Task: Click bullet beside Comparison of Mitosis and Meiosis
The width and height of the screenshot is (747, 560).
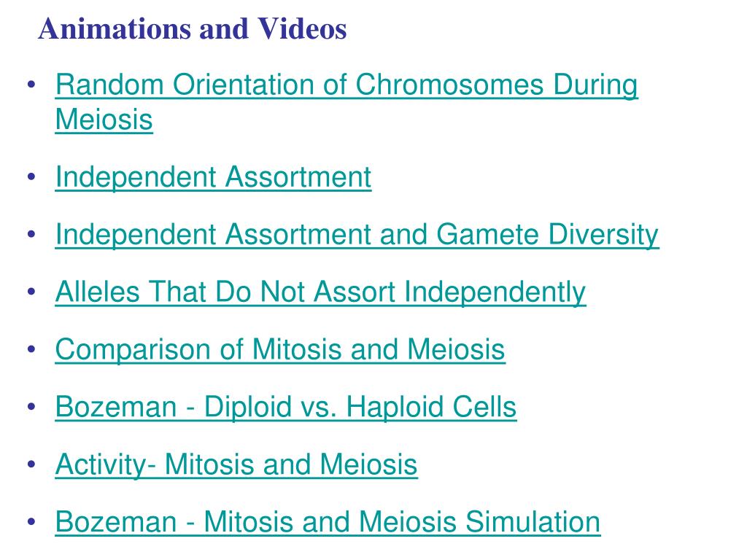Action: click(x=31, y=349)
